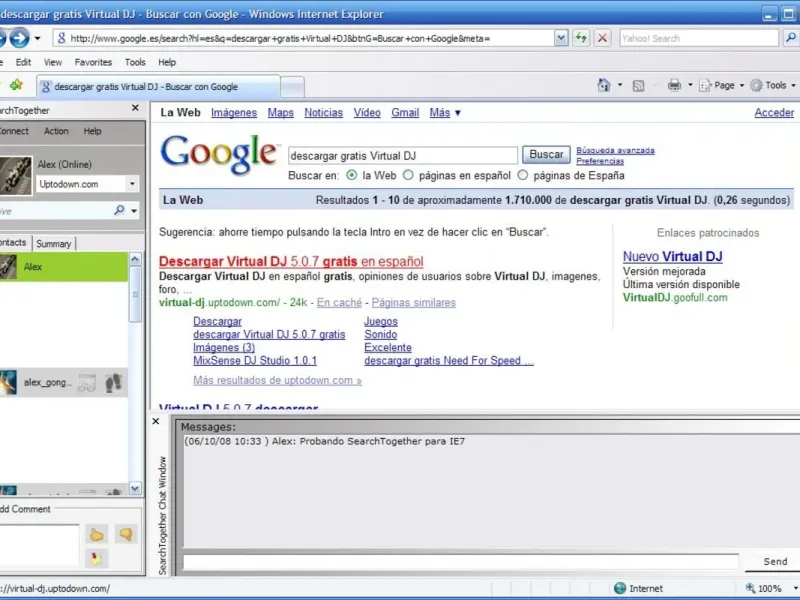This screenshot has height=600, width=800.
Task: Click the Tools gear icon
Action: [756, 85]
